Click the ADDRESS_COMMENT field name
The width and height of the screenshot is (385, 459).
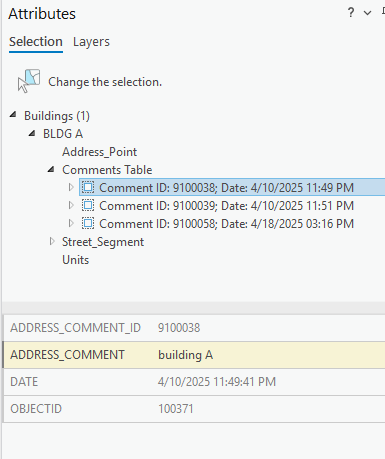(67, 355)
